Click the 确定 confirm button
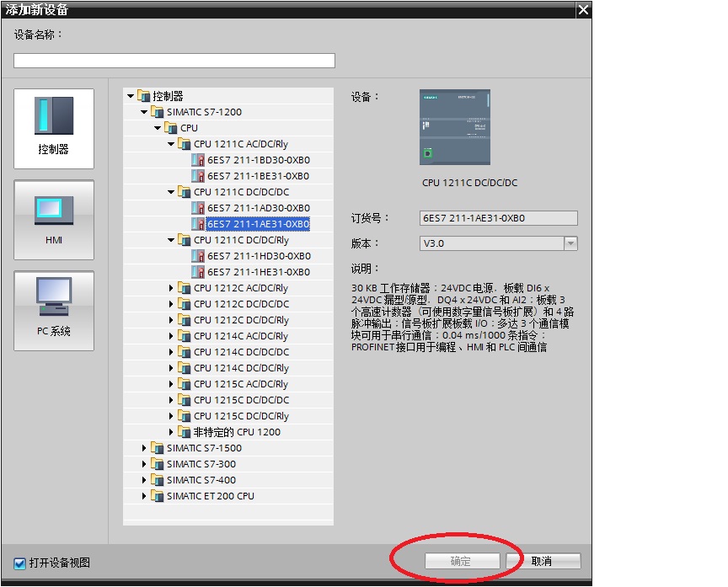 coord(462,561)
